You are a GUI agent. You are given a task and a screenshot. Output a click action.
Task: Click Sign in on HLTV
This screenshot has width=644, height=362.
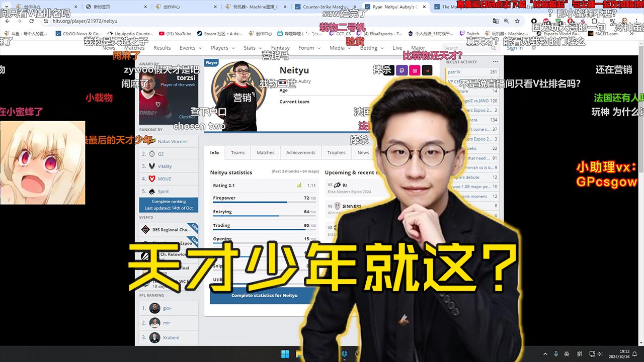[x=514, y=48]
